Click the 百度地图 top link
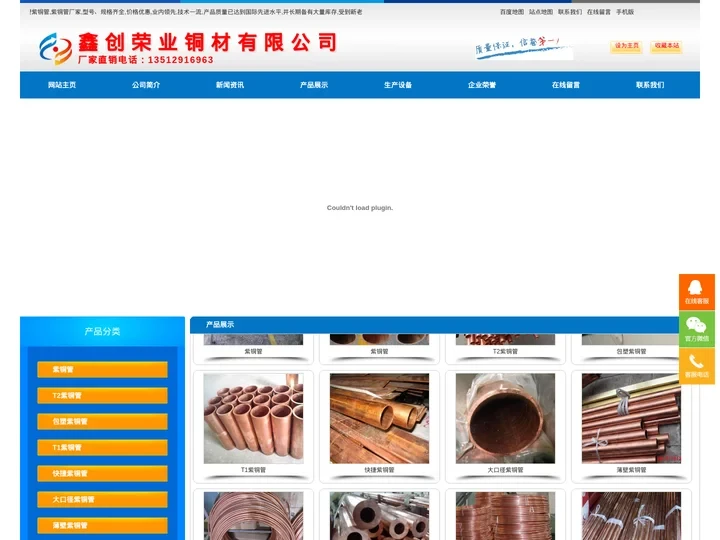The image size is (720, 540). pyautogui.click(x=512, y=12)
